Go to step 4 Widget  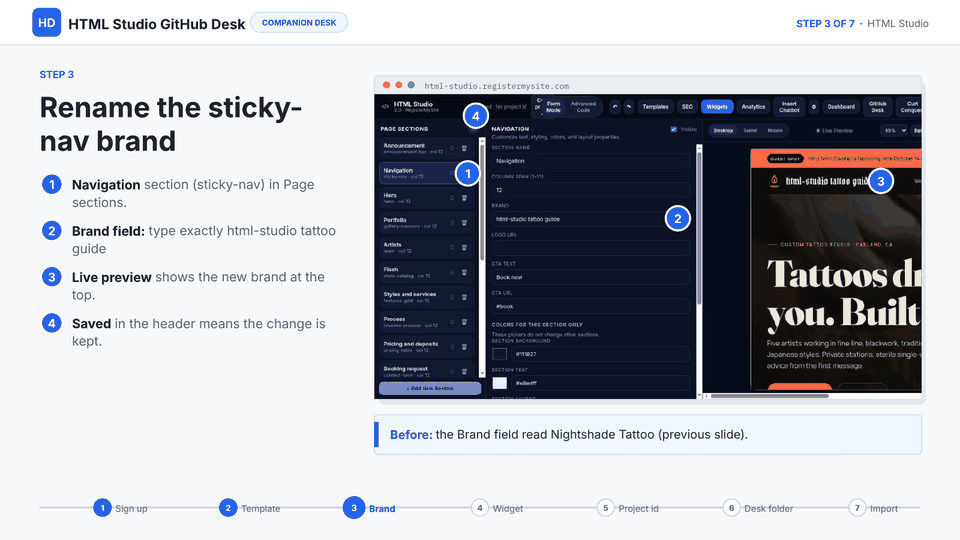[497, 508]
